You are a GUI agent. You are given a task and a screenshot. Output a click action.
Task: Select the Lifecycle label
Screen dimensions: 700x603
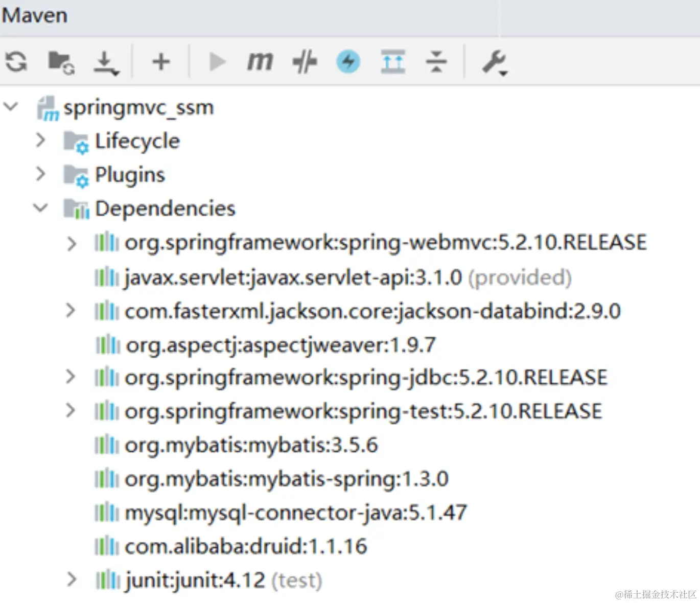(x=137, y=141)
